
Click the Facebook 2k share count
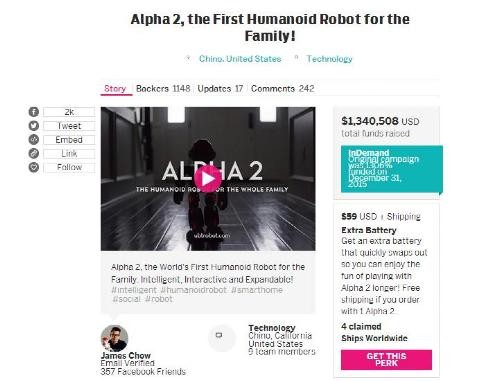click(69, 112)
